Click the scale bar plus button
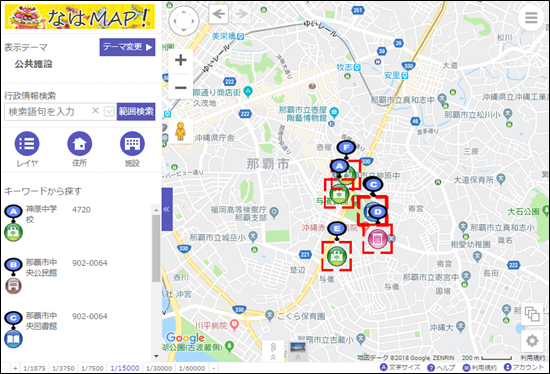Screen dimensions: 550x374 coord(15,368)
